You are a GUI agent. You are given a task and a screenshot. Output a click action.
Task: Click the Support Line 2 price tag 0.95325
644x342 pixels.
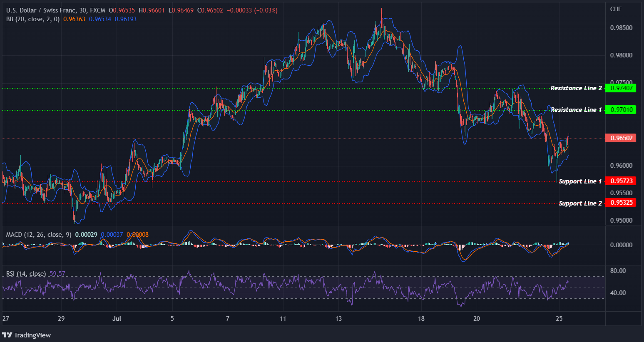click(x=621, y=203)
